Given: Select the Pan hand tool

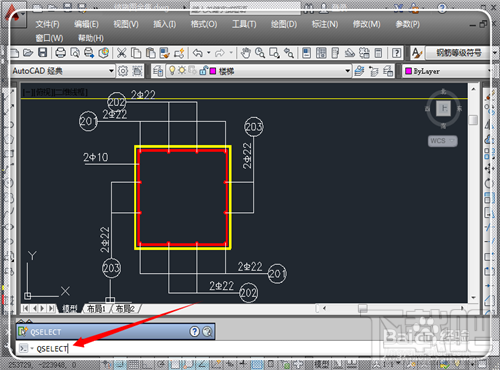Looking at the screenshot, I should (x=246, y=53).
